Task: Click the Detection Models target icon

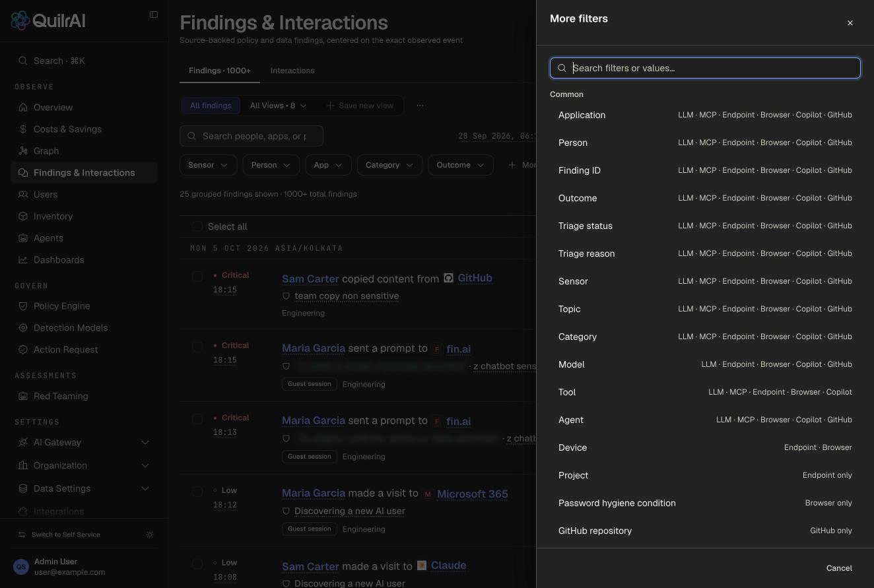Action: tap(23, 328)
